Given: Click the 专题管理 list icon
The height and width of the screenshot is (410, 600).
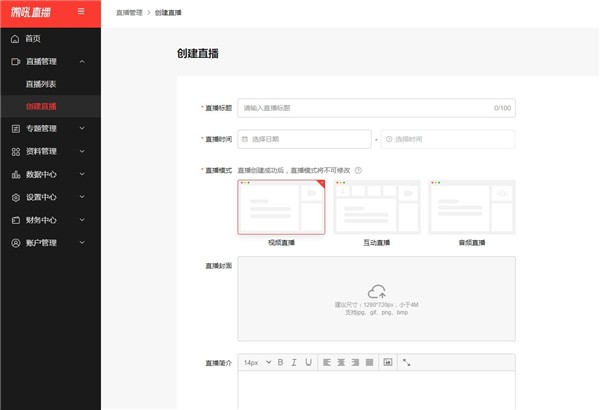Looking at the screenshot, I should click(16, 129).
